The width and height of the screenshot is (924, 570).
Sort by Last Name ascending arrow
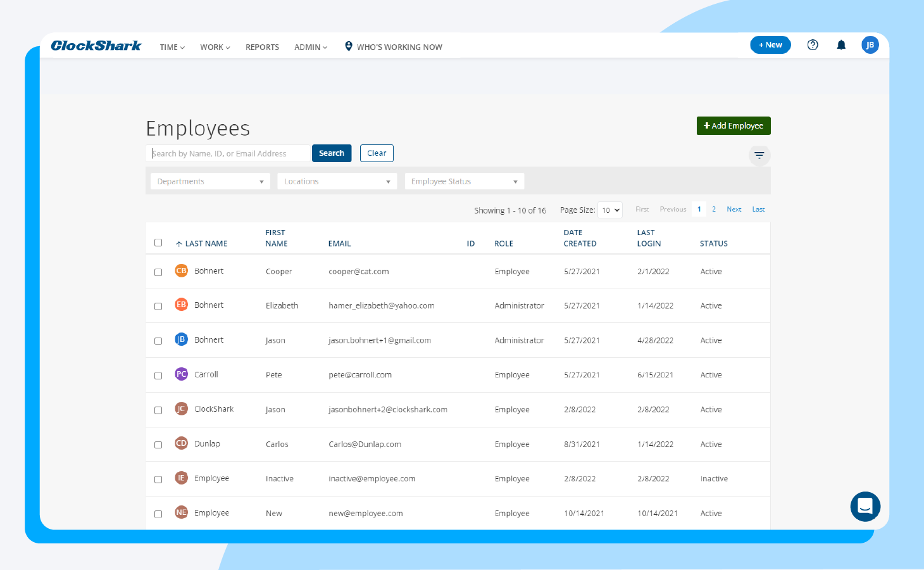coord(179,244)
